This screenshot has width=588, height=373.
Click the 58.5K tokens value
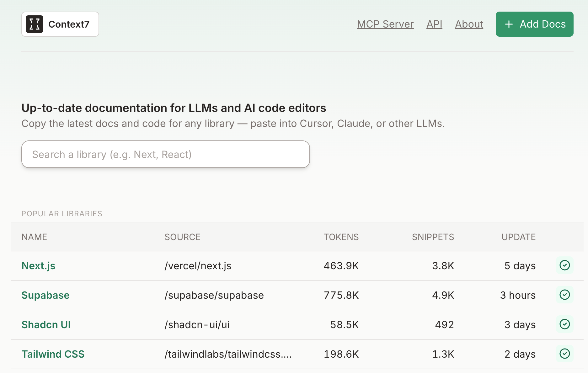pyautogui.click(x=345, y=325)
